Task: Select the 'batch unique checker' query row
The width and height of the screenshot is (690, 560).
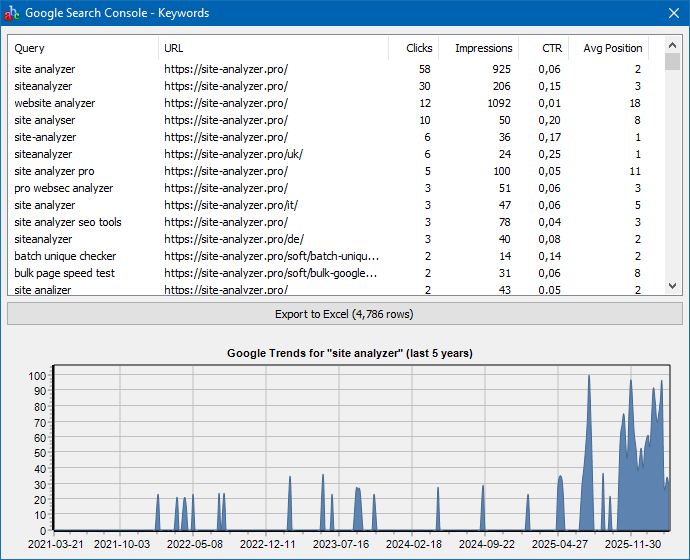Action: click(328, 256)
